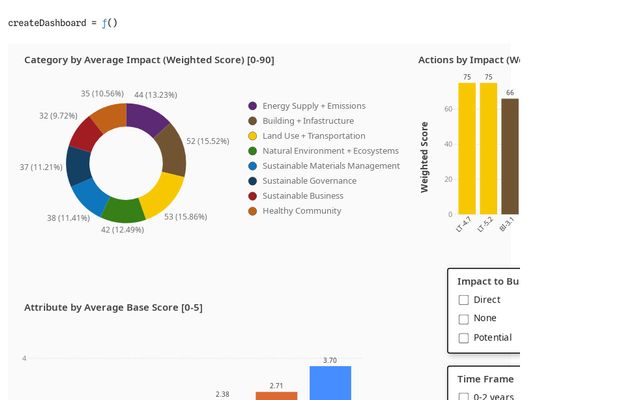Click the yellow LT-4.7 bar
This screenshot has width=640, height=400.
467,148
